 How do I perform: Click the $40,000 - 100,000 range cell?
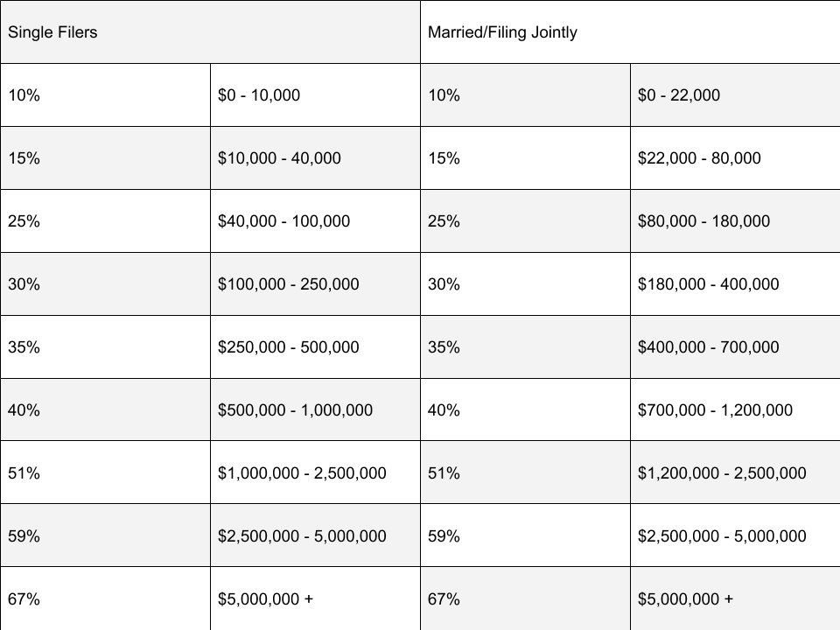[315, 221]
